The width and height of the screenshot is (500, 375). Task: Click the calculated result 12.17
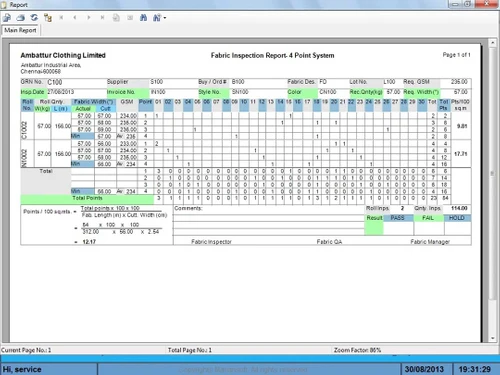[x=89, y=242]
